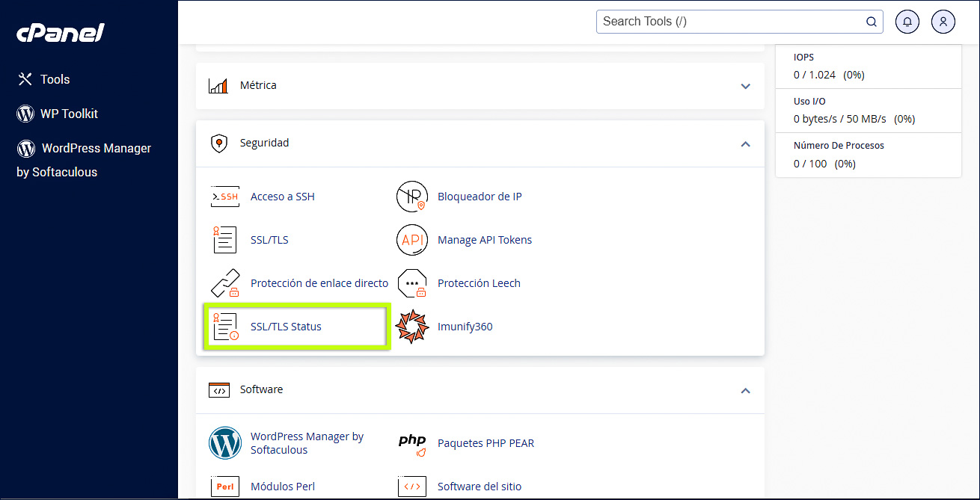Viewport: 980px width, 500px height.
Task: Open Protección de enlace directo
Action: point(319,283)
